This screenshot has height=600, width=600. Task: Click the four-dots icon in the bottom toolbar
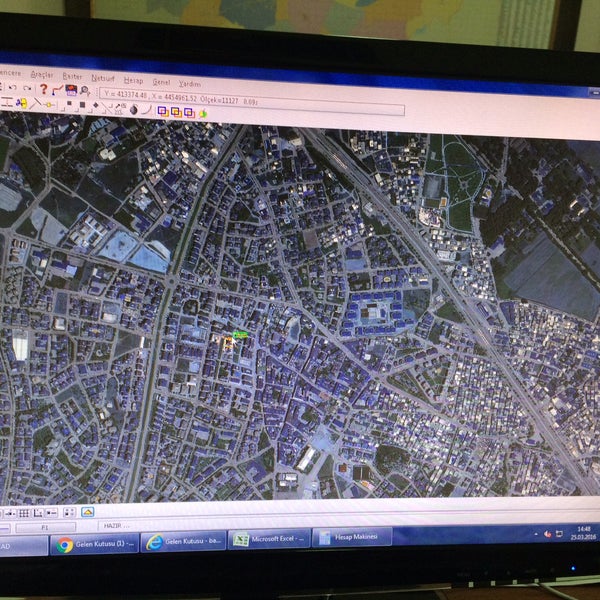click(69, 512)
